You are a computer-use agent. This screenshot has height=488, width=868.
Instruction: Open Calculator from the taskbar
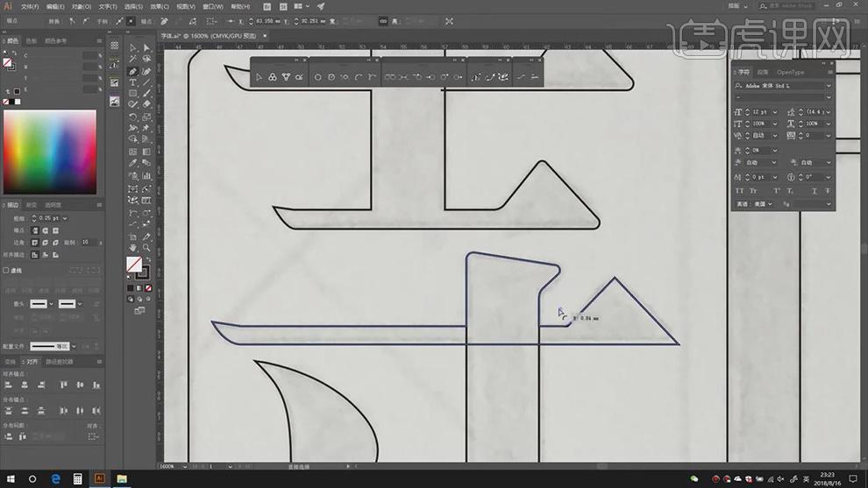click(x=77, y=479)
